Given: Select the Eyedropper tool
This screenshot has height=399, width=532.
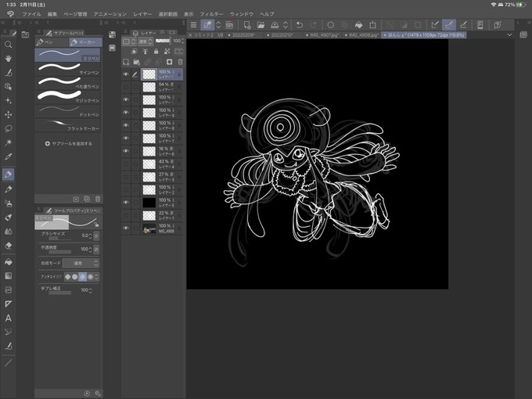Looking at the screenshot, I should point(8,156).
